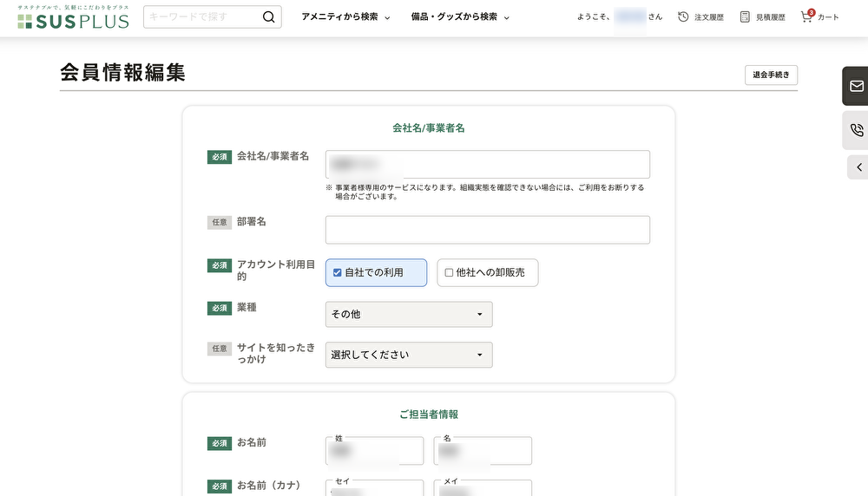Click the 退会手続き button
Screen dimensions: 868x496
[x=771, y=75]
